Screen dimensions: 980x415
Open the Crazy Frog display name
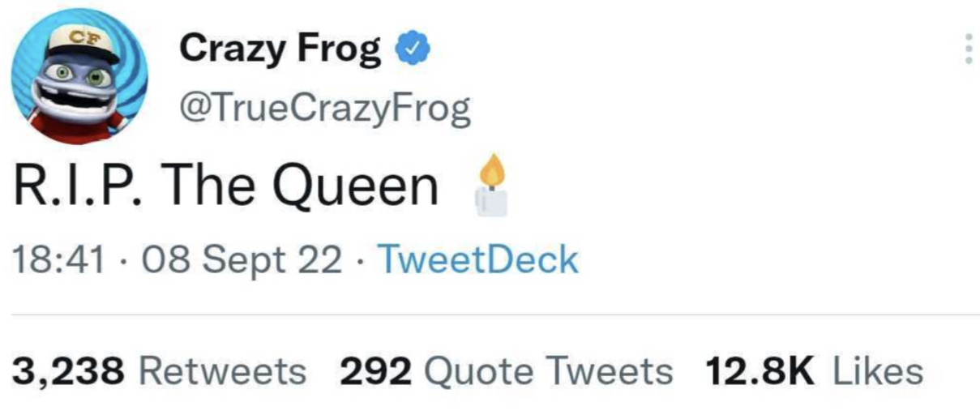(x=280, y=52)
